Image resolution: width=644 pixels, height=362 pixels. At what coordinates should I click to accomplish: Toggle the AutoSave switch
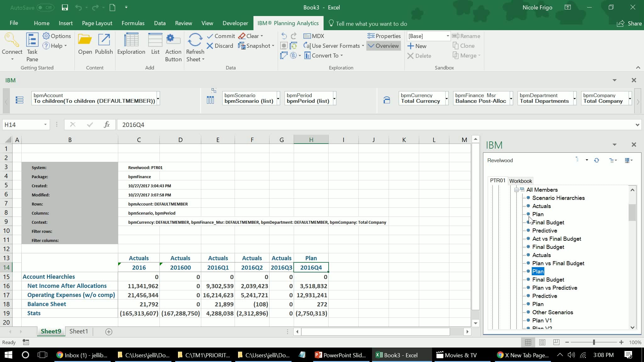pos(45,8)
